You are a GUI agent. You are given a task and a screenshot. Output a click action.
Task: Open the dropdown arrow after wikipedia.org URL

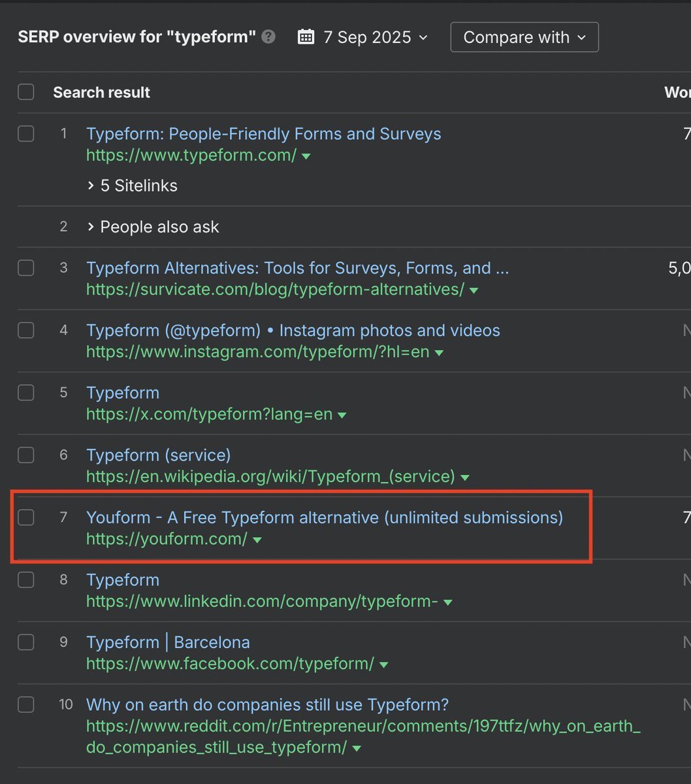pos(464,478)
